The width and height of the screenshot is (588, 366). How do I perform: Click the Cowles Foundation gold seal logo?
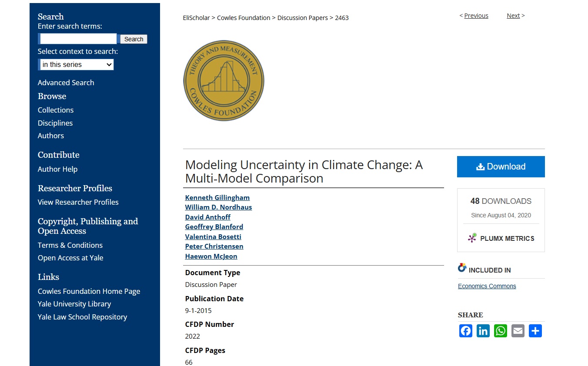tap(224, 81)
